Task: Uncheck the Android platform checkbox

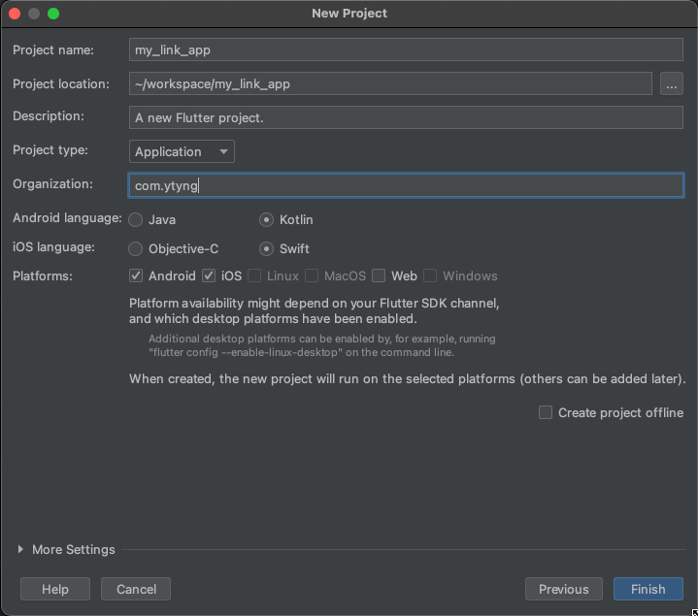Action: [x=136, y=276]
